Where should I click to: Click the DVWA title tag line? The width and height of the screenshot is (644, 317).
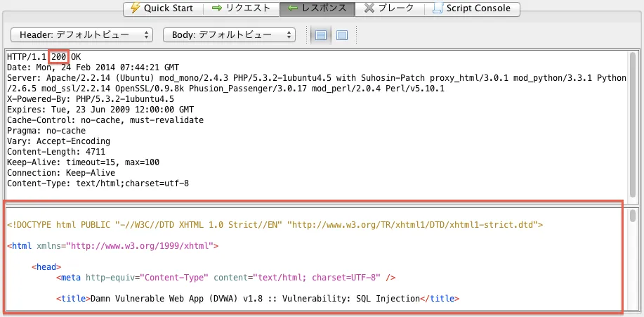257,299
